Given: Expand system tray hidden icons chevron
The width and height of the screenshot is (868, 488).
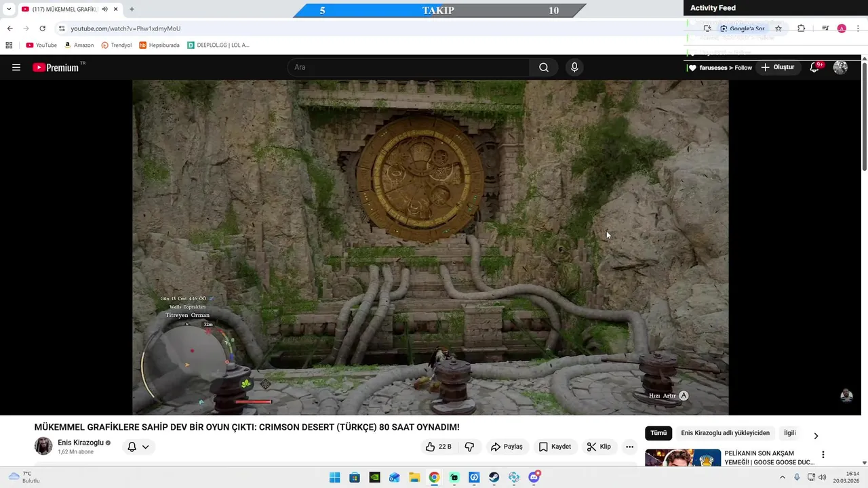Looking at the screenshot, I should [x=783, y=478].
